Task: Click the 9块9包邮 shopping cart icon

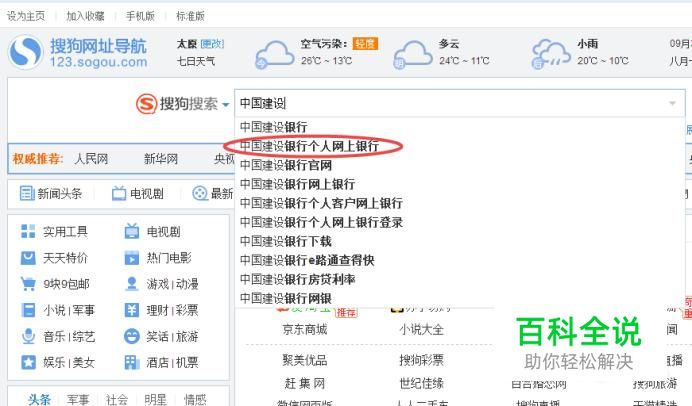Action: pyautogui.click(x=28, y=284)
